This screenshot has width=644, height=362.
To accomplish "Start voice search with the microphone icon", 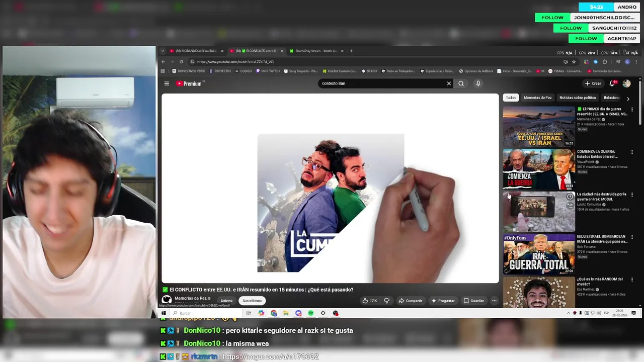I will click(x=478, y=83).
